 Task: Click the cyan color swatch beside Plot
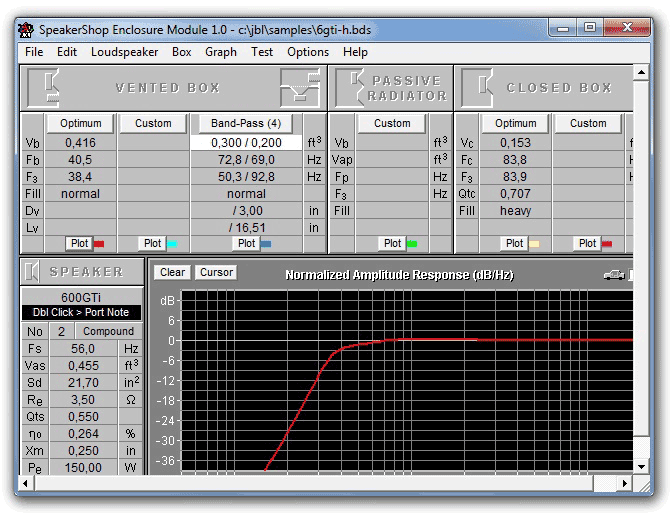pyautogui.click(x=171, y=243)
